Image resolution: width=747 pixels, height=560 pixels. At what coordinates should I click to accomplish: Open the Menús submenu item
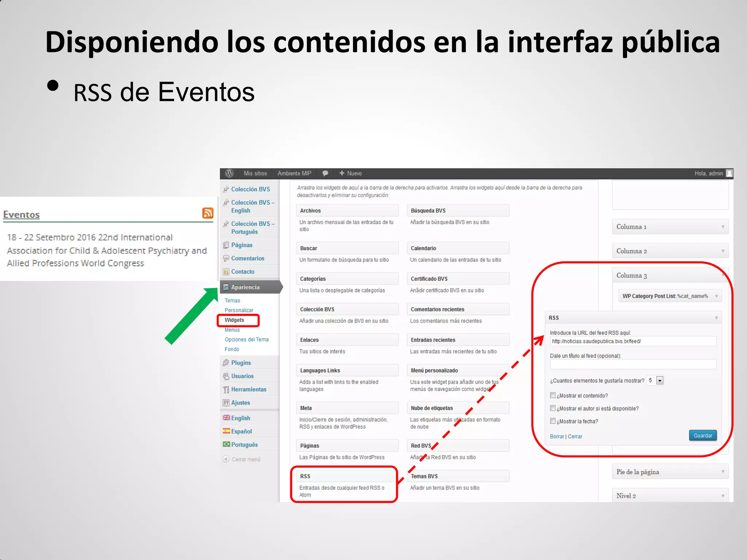coord(232,330)
